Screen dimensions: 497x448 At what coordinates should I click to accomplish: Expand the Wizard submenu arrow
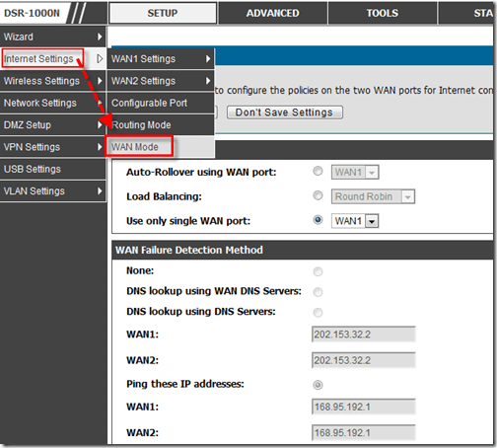[x=100, y=37]
